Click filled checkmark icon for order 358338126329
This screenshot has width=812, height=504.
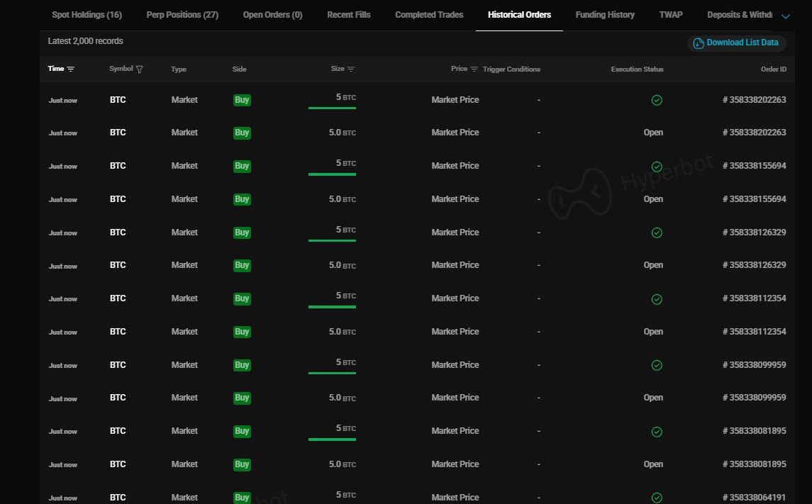click(x=657, y=233)
